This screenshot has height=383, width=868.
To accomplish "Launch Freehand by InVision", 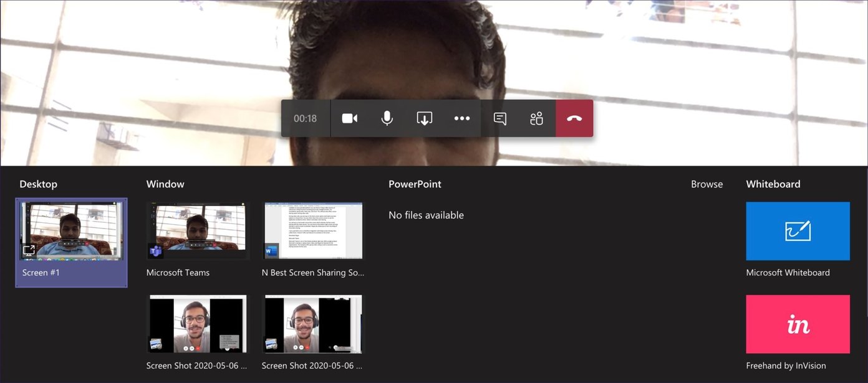I will coord(798,324).
